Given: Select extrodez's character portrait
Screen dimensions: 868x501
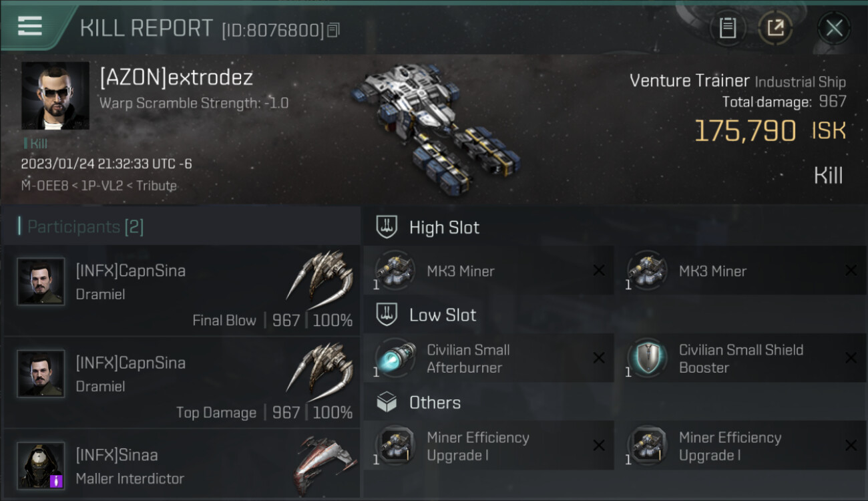Looking at the screenshot, I should click(55, 96).
